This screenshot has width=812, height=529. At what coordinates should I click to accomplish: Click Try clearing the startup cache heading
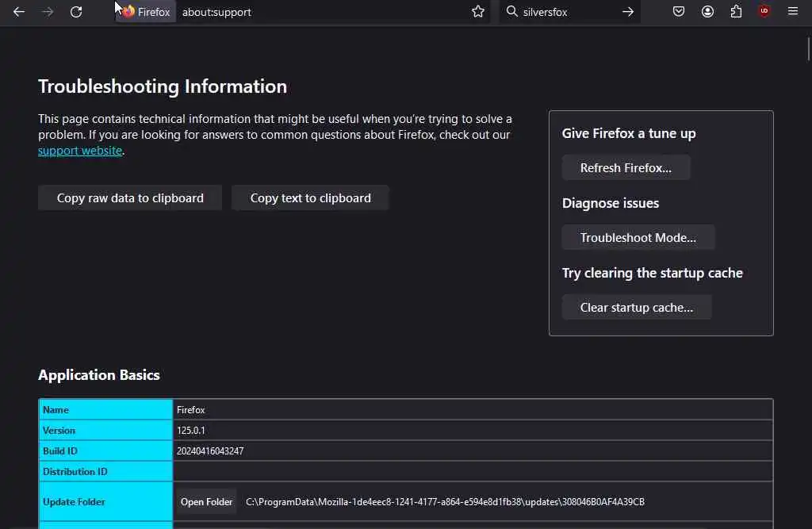pyautogui.click(x=652, y=273)
